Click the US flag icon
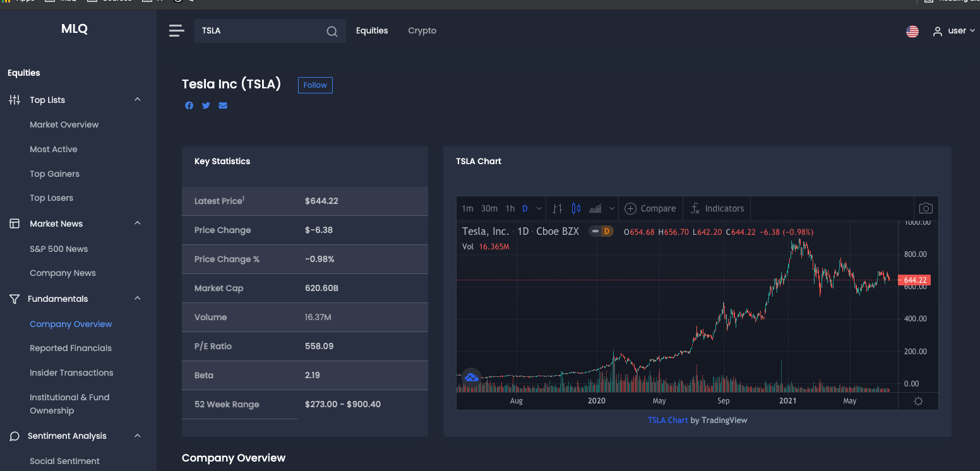This screenshot has width=980, height=471. (912, 31)
